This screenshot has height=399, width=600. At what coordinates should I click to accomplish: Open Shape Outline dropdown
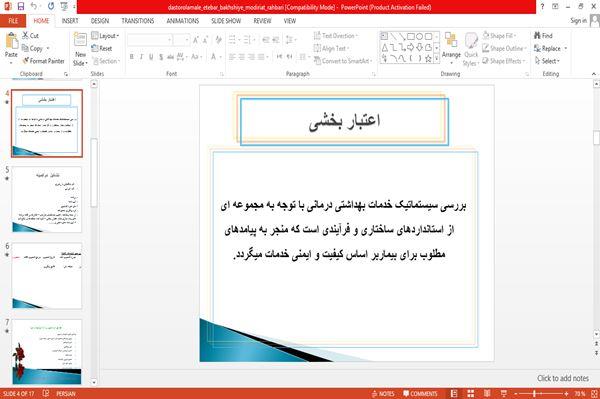point(504,48)
